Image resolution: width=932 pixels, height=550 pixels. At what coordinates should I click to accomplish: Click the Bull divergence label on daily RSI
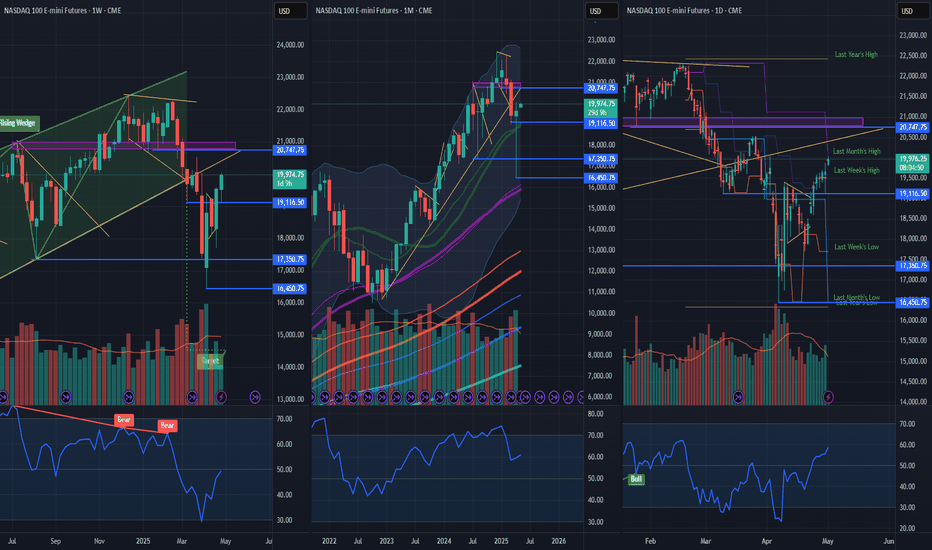[x=636, y=479]
